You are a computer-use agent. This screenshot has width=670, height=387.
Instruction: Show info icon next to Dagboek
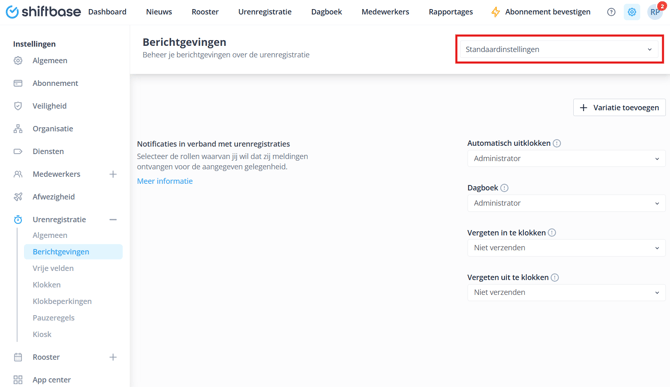coord(504,188)
